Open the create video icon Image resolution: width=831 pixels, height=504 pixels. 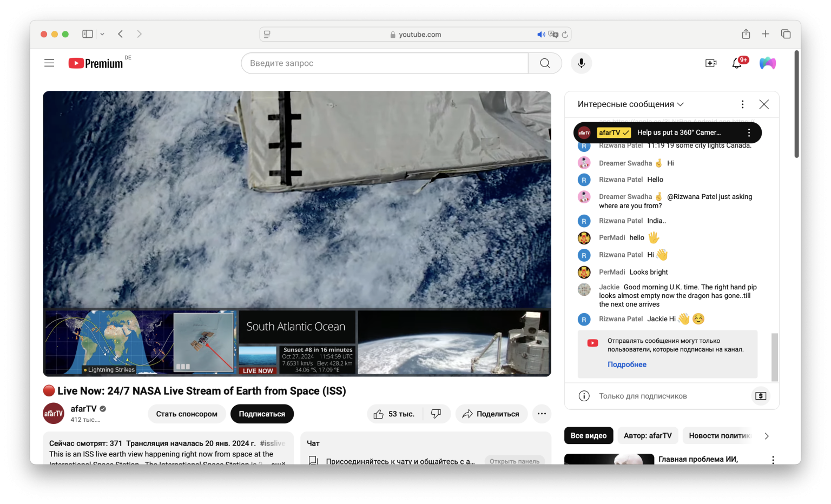click(x=710, y=63)
